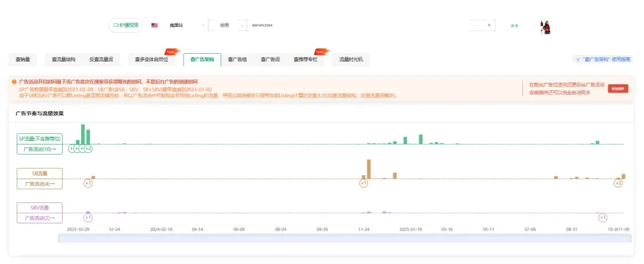Screen dimensions: 644x264
Task: Click the tallest green SP bar in the chart
Action: [83, 134]
